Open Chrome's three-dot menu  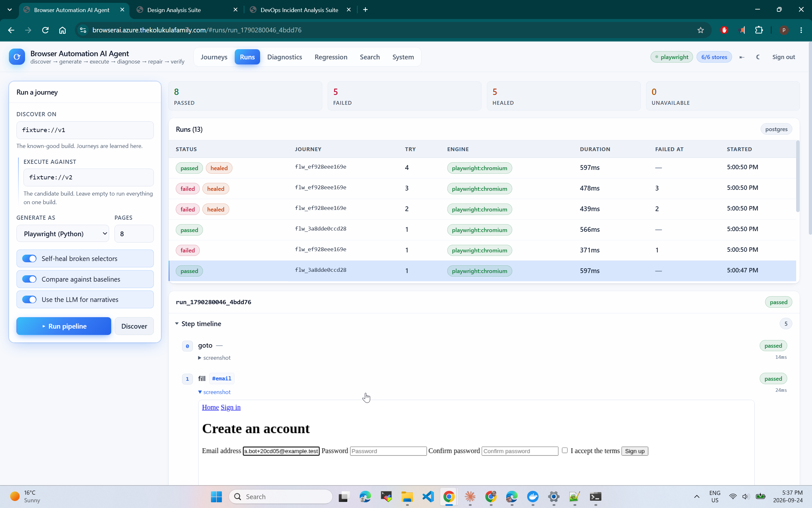[801, 30]
